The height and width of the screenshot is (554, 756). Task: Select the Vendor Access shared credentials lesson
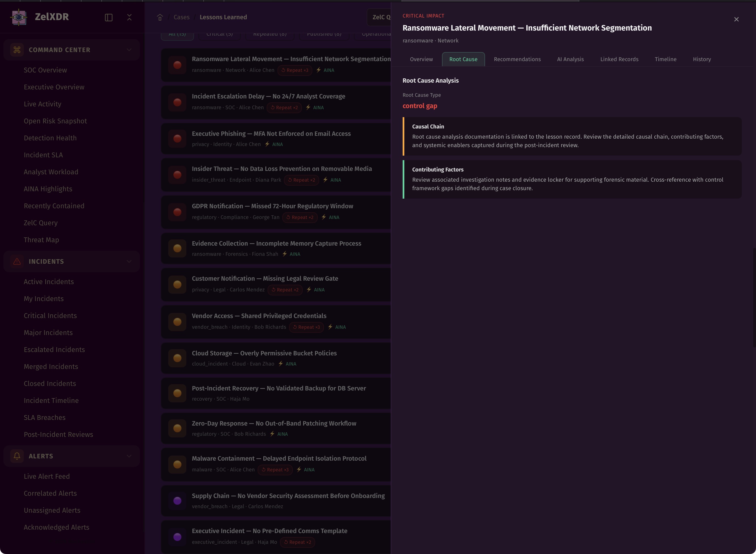coord(259,316)
